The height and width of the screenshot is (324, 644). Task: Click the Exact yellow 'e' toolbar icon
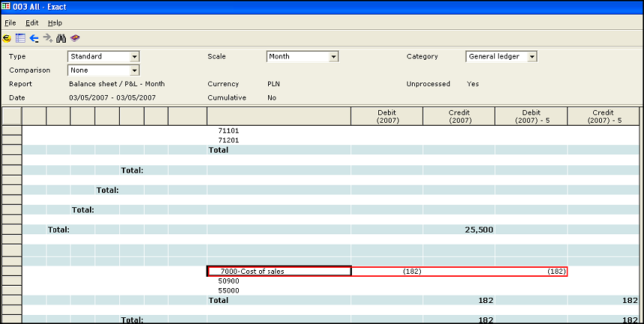7,39
